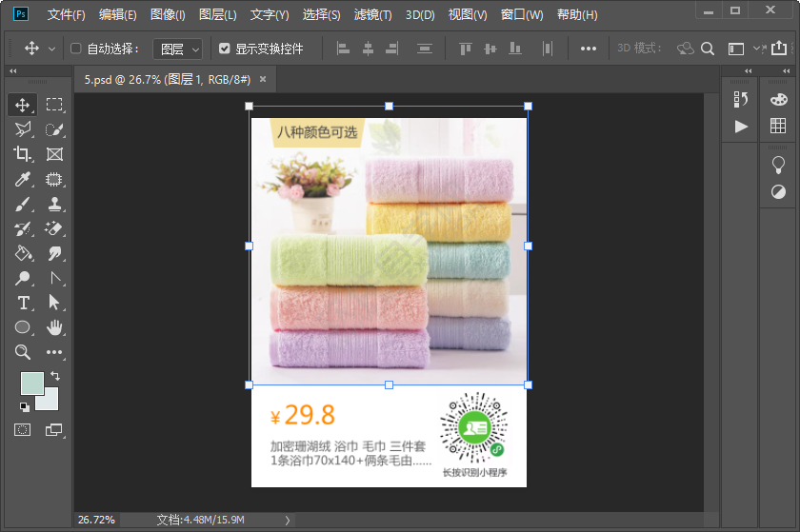Distribute vertical centers in options bar

[x=425, y=49]
